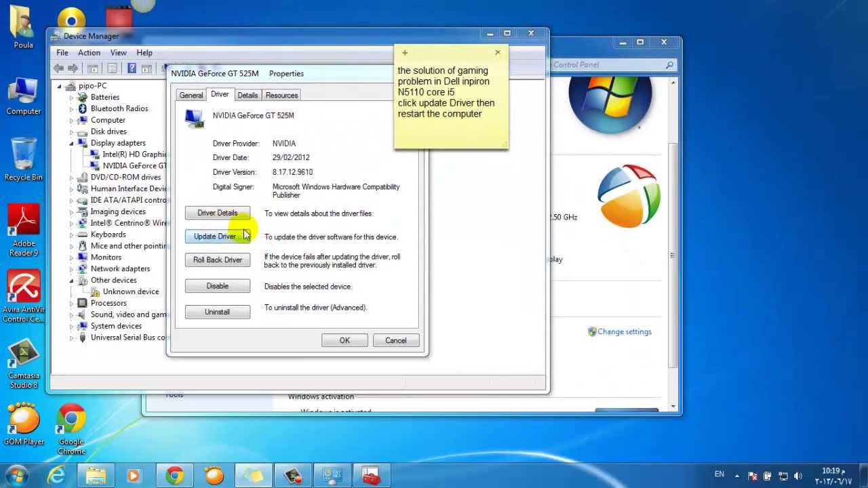
Task: Open GOM Player desktop shortcut
Action: pos(24,424)
